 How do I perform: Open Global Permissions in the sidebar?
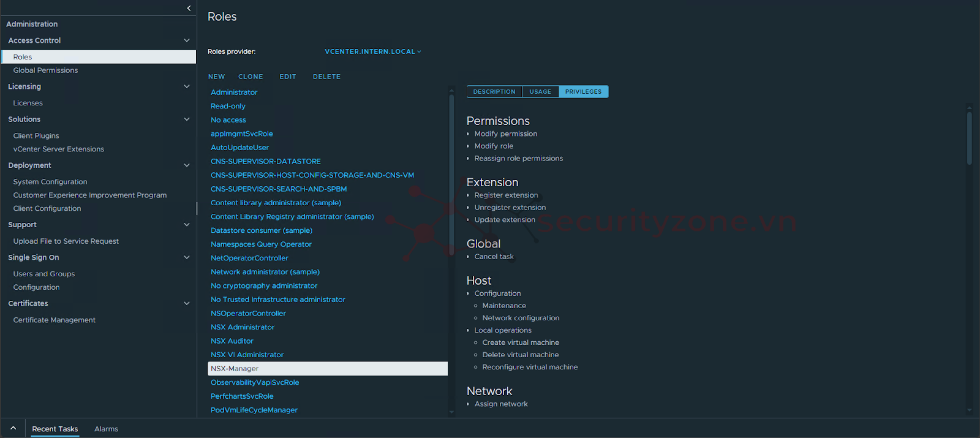click(45, 70)
